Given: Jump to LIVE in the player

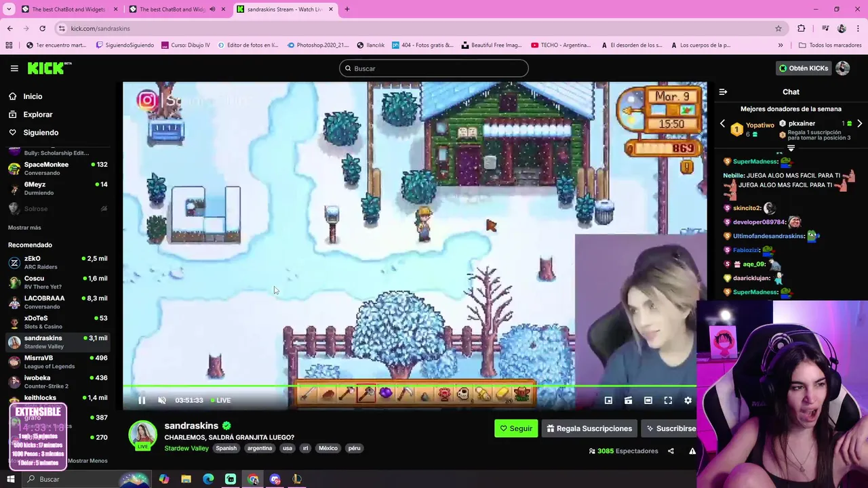Looking at the screenshot, I should tap(220, 401).
